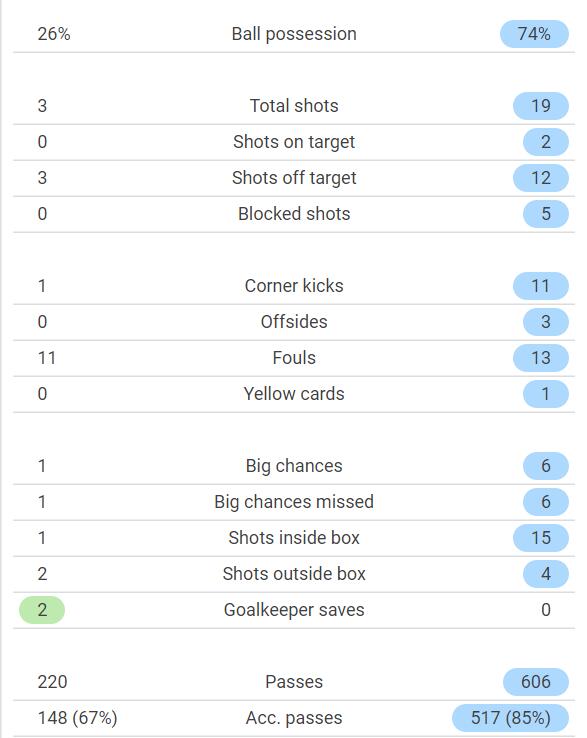The image size is (587, 738).
Task: Select the blue 12 Shots off target badge
Action: coord(540,178)
